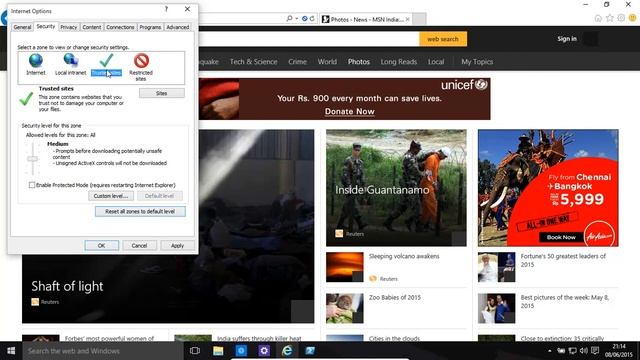Screen dimensions: 640x360
Task: Click the network icon in system tray
Action: pyautogui.click(x=573, y=351)
